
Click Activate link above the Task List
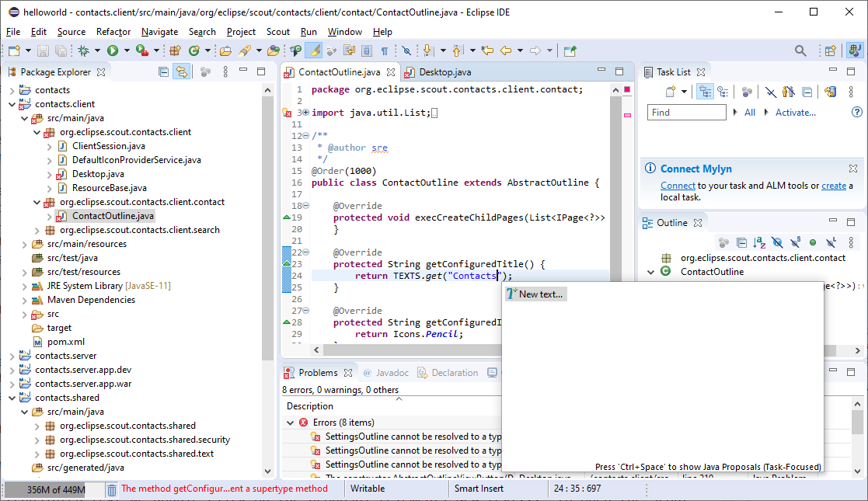click(x=796, y=112)
